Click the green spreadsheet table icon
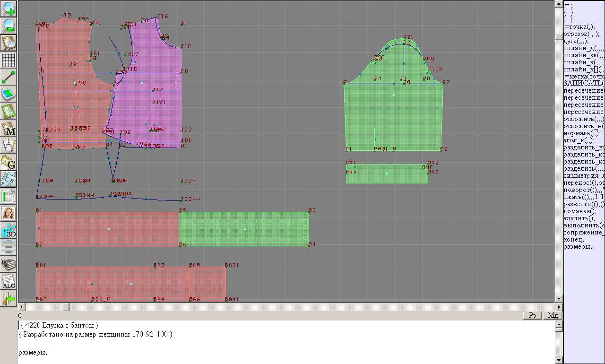Screen dimensions: 605x364 (9, 196)
